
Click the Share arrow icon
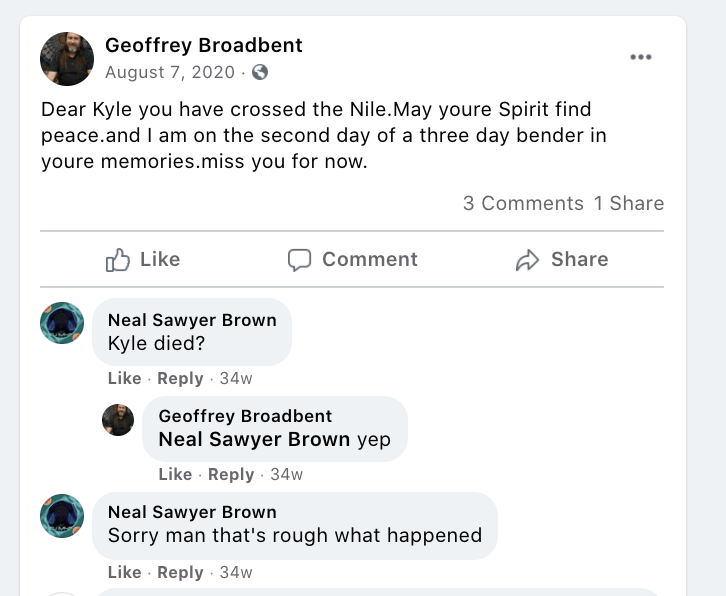pos(527,260)
